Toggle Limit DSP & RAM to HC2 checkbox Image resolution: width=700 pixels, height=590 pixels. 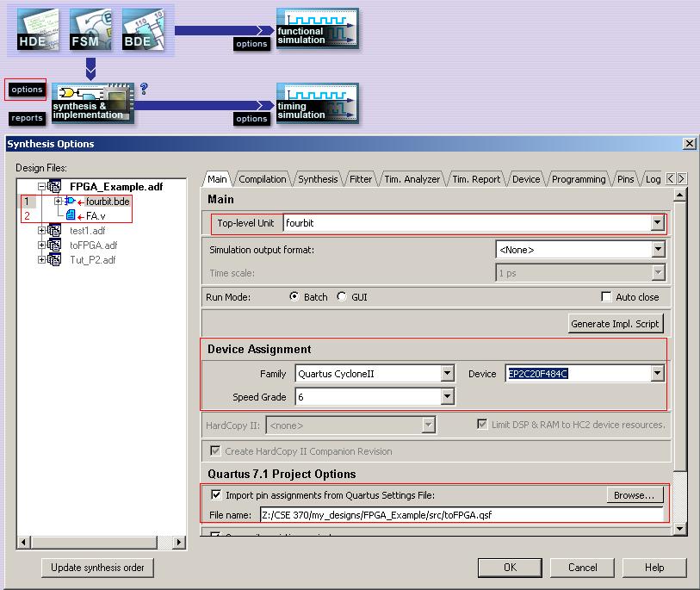[x=482, y=425]
